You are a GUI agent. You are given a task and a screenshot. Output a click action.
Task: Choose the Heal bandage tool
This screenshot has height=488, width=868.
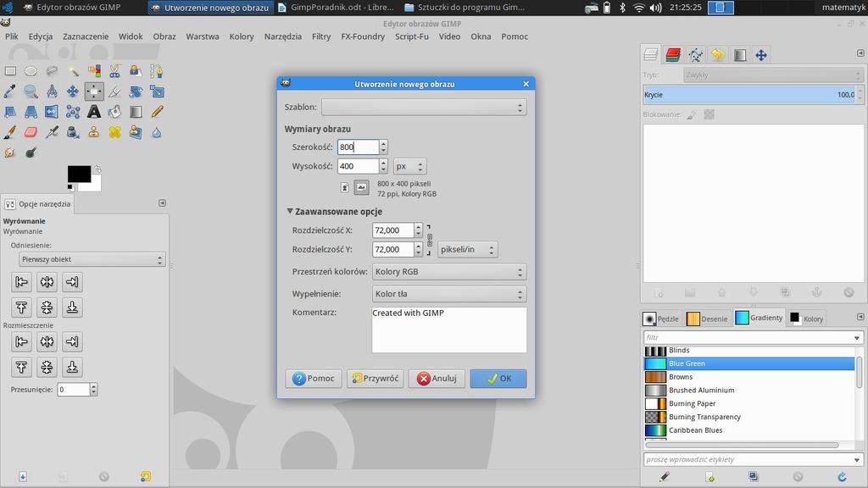click(114, 132)
